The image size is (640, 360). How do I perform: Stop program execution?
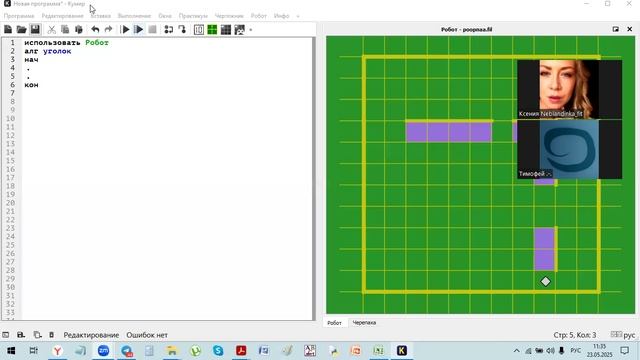152,29
